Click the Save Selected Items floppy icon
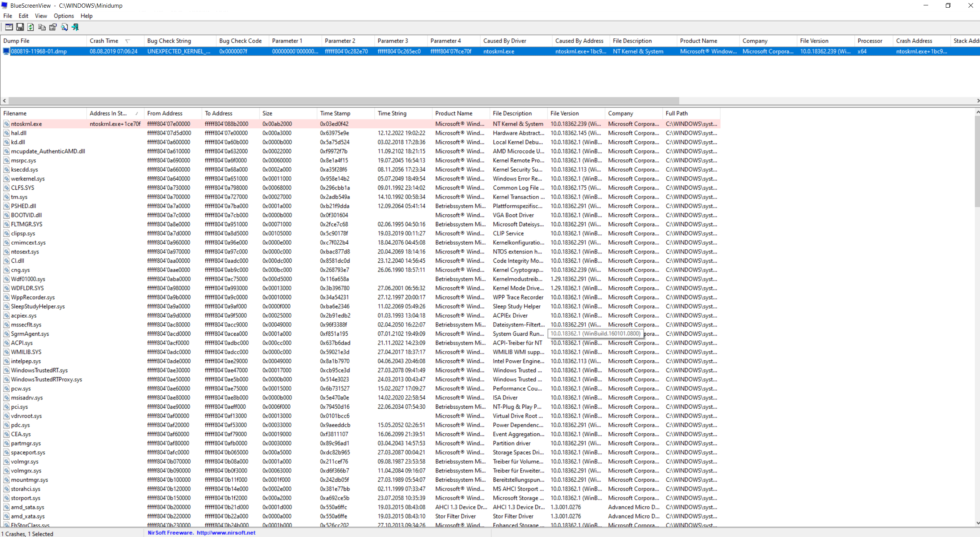Viewport: 980px width, 537px height. point(20,27)
